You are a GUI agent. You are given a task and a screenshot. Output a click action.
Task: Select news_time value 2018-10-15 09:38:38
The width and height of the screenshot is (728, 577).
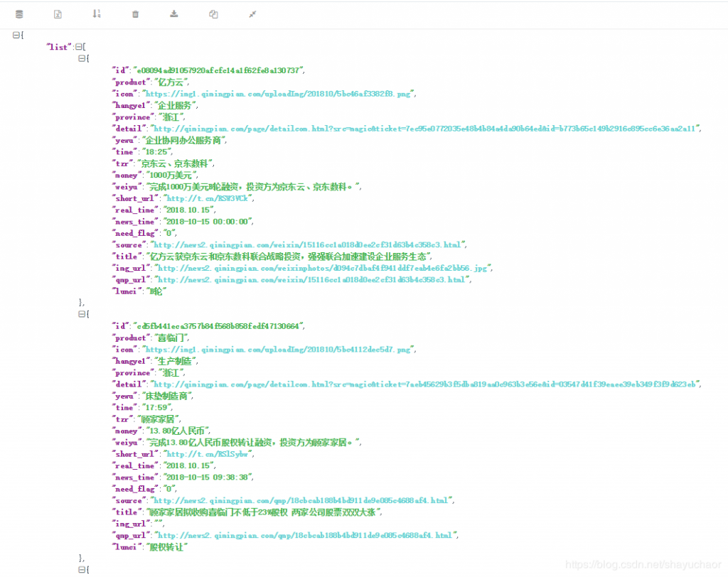pos(207,478)
